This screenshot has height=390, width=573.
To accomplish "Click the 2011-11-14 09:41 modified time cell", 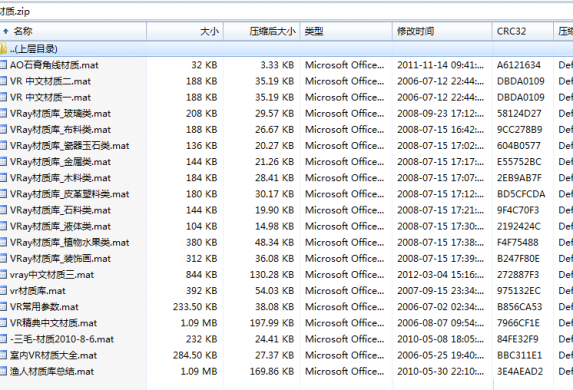I will click(x=440, y=65).
